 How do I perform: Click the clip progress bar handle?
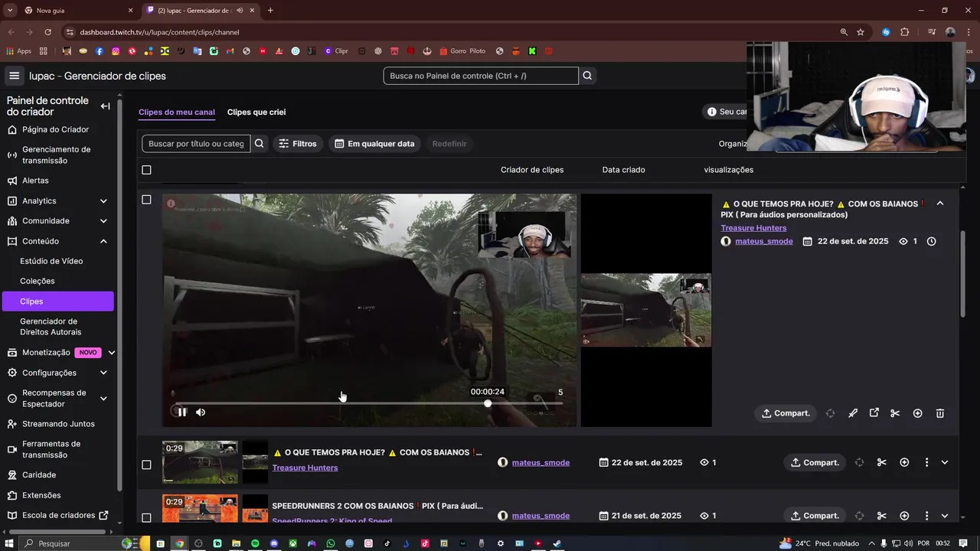click(488, 403)
